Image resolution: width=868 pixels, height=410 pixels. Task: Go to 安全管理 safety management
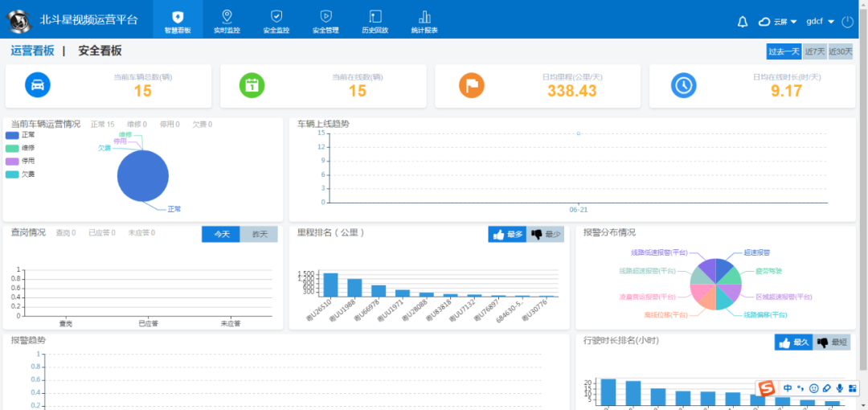(325, 21)
